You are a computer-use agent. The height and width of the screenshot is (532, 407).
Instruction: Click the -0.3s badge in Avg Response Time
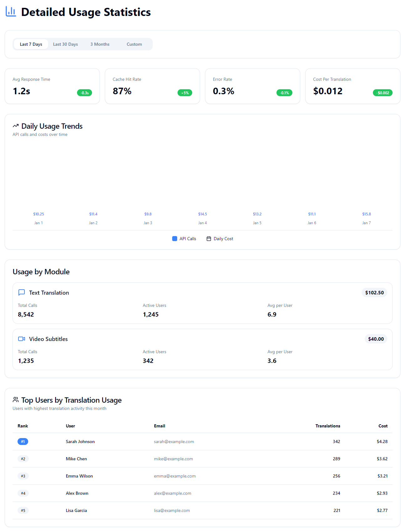[x=85, y=93]
